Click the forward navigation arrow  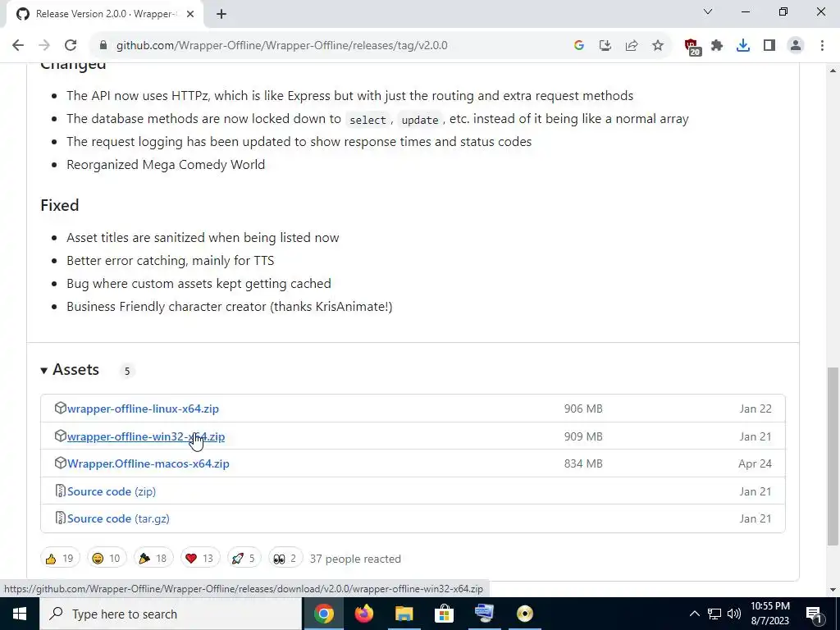click(x=44, y=46)
